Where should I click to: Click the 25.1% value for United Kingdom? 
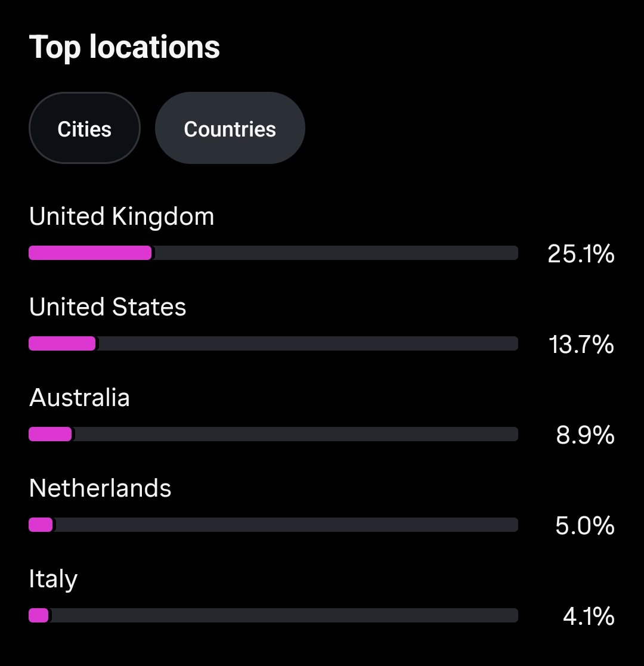pos(581,254)
